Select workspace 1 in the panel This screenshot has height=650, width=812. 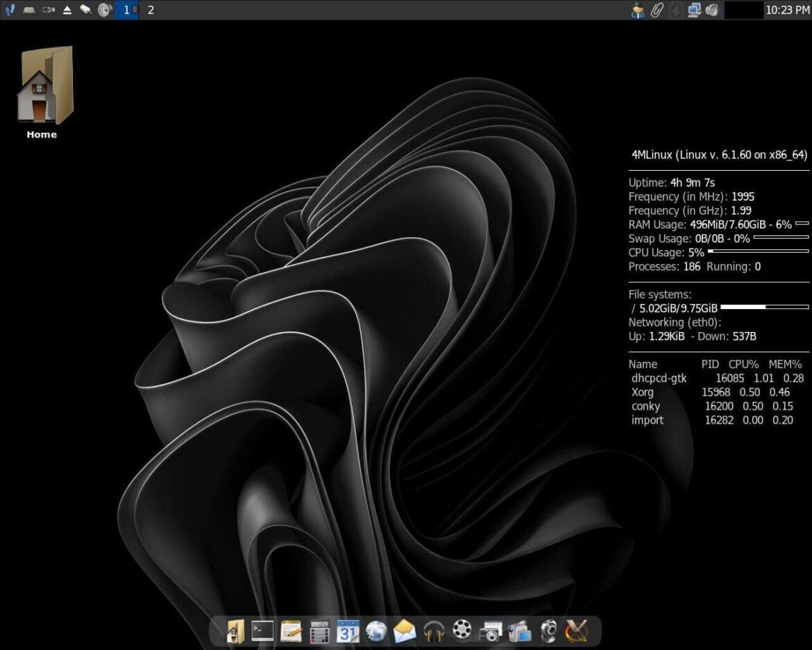pyautogui.click(x=126, y=10)
